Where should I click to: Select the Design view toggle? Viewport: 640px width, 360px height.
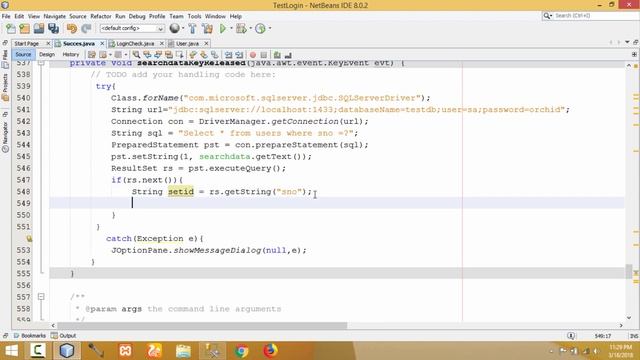[x=47, y=54]
